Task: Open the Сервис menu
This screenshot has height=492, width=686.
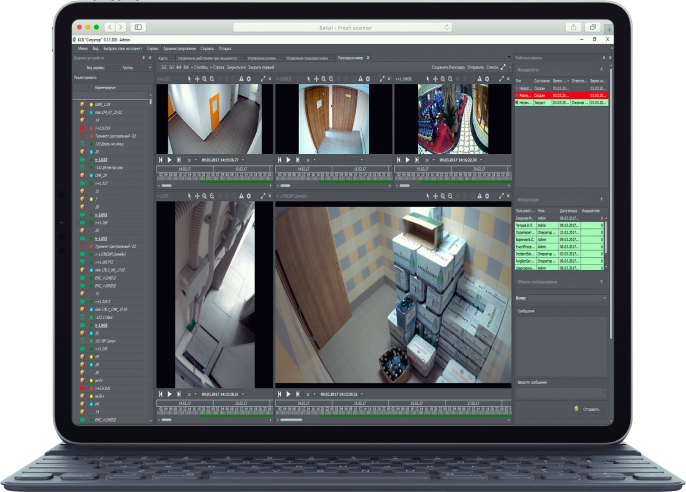Action: pyautogui.click(x=152, y=49)
